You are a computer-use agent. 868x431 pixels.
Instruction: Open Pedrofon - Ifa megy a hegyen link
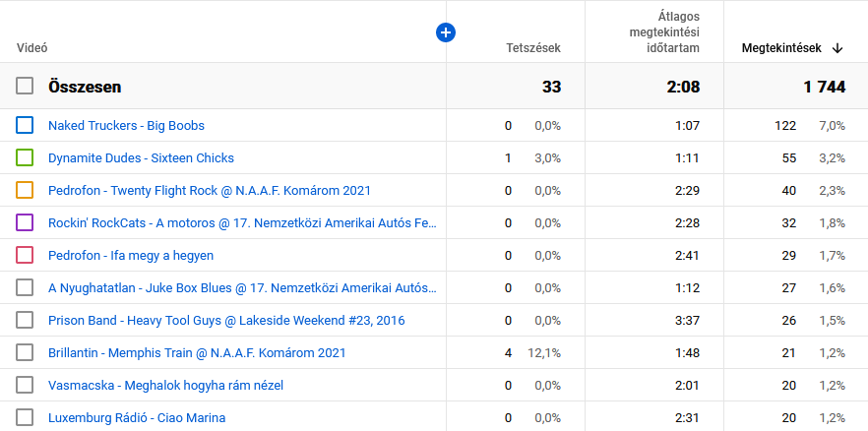pos(131,255)
